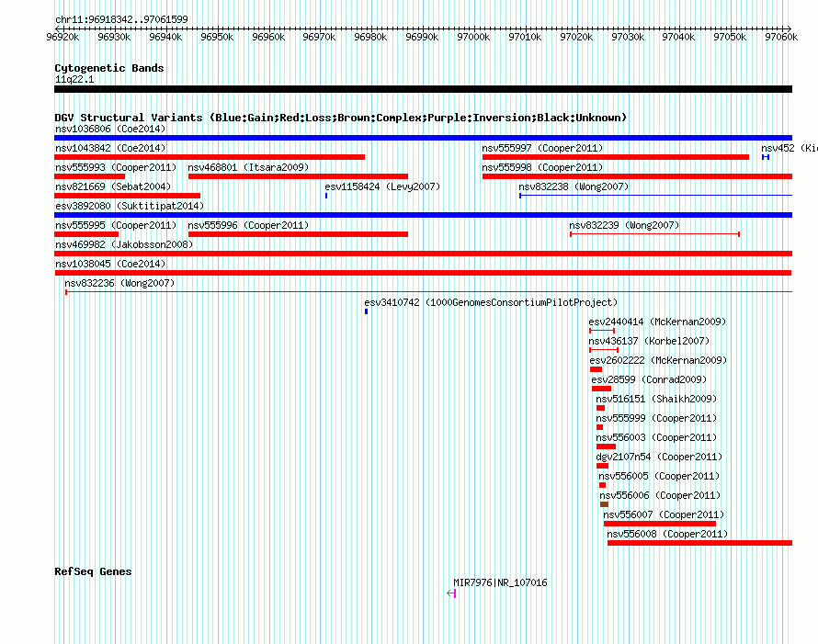Open nsv516151 (Shaikh2009) variant

tap(656, 399)
